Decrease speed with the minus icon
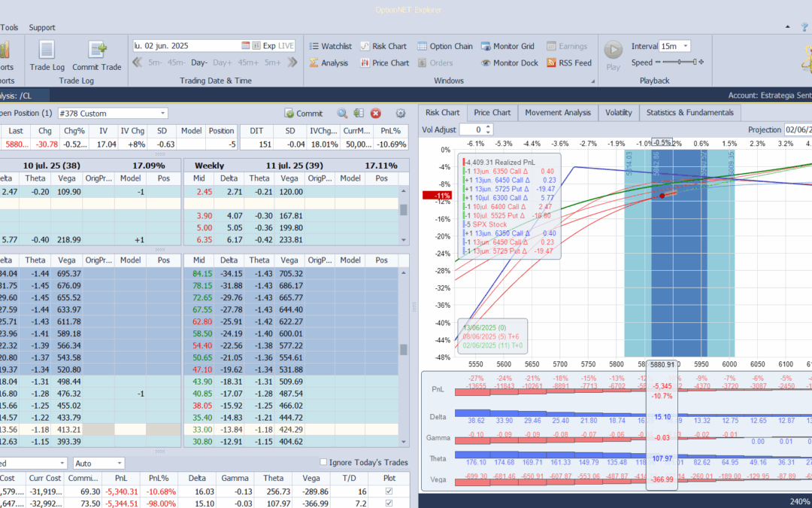The width and height of the screenshot is (812, 508). click(x=658, y=62)
